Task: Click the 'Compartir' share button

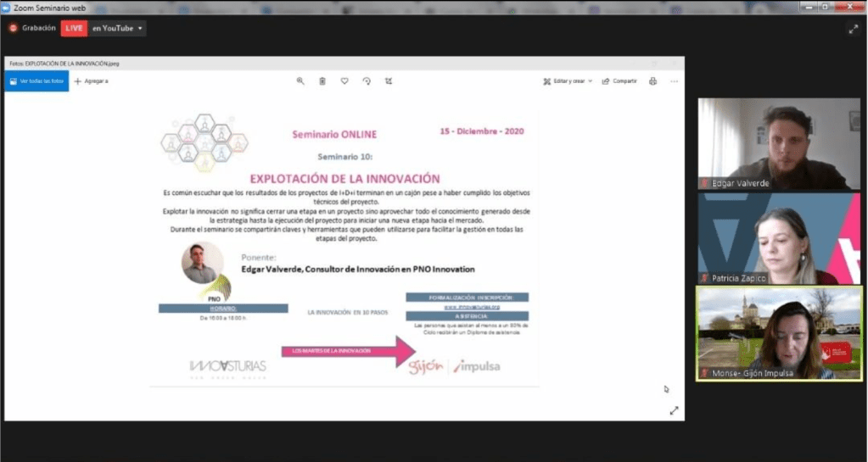Action: point(619,81)
